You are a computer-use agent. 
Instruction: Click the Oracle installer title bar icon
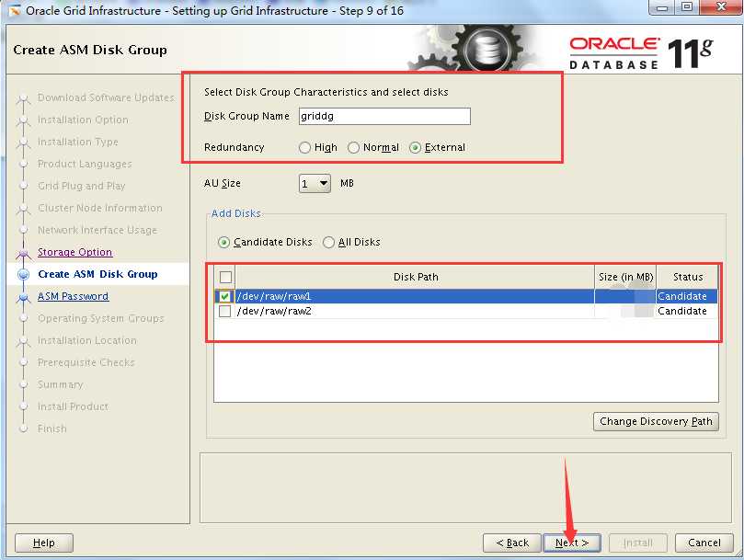tap(15, 10)
